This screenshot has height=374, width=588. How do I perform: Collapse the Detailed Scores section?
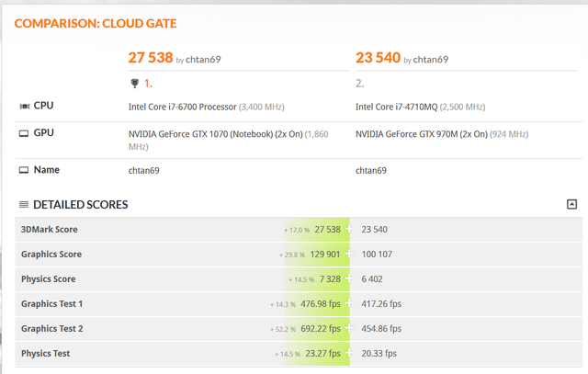coord(571,204)
